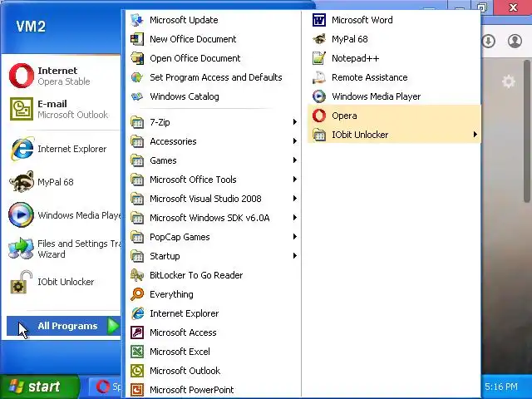Expand the IObit Unlocker submenu arrow
This screenshot has width=532, height=399.
(x=475, y=135)
